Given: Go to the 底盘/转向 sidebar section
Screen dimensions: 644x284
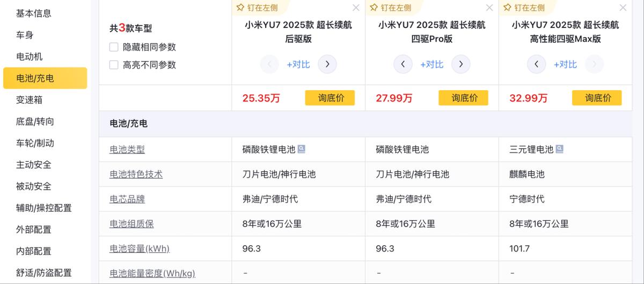Looking at the screenshot, I should (x=35, y=121).
